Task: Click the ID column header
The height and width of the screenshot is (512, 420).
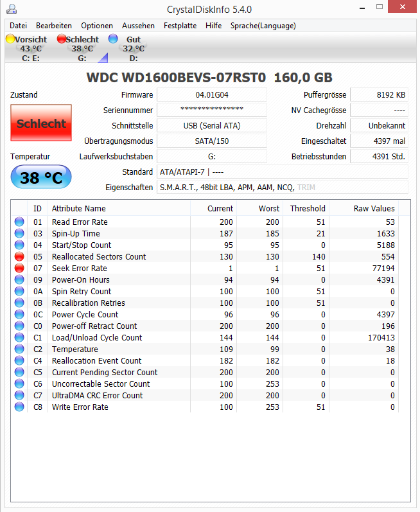Action: (x=37, y=208)
